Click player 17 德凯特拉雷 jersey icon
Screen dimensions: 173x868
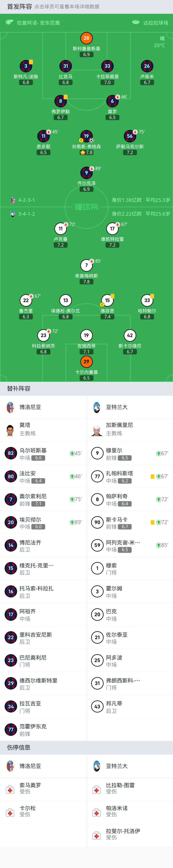point(112,229)
